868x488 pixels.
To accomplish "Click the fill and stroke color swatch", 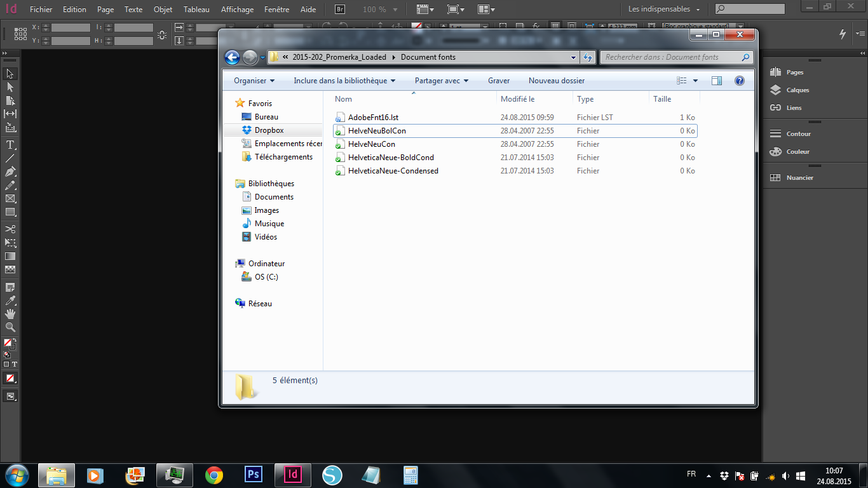I will pos(10,343).
